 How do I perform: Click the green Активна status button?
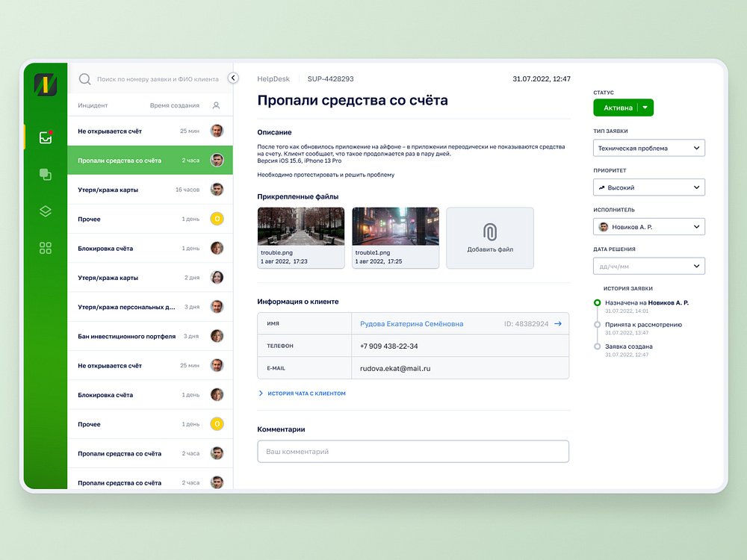(x=617, y=108)
